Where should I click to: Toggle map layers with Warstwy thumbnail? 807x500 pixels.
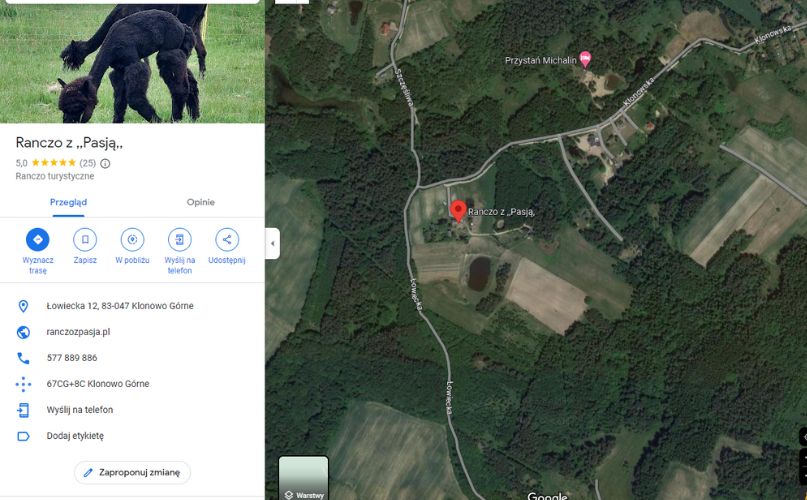click(x=304, y=478)
